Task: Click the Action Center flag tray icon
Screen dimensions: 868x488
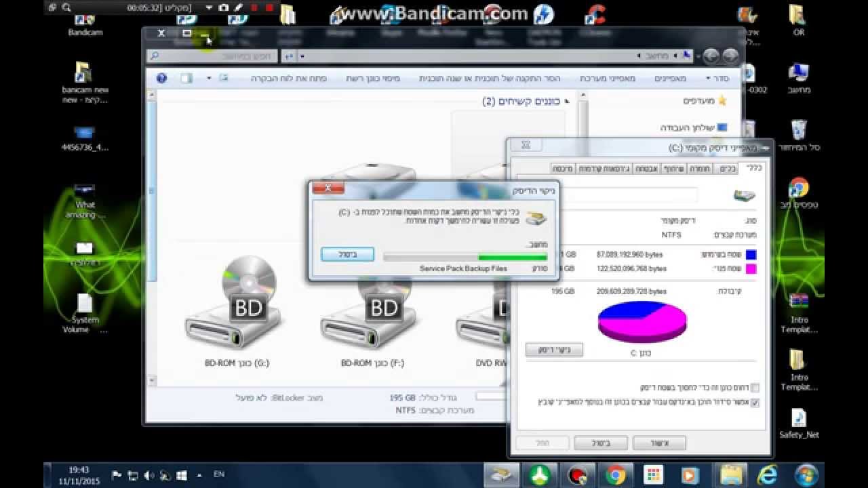Action: pos(117,476)
